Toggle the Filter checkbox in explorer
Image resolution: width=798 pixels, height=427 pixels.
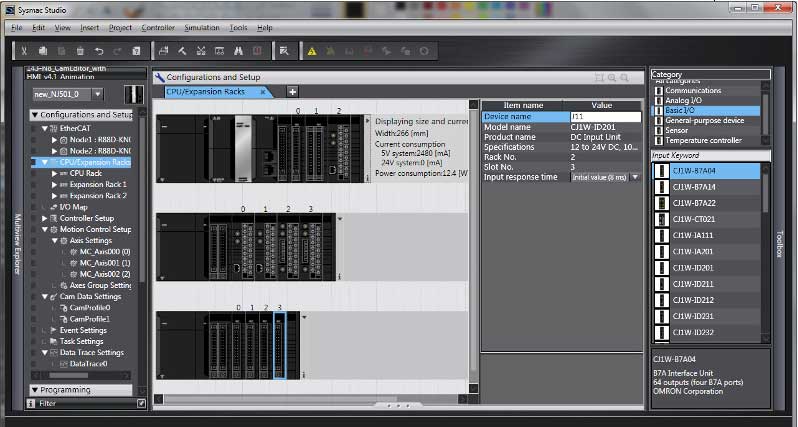[141, 403]
